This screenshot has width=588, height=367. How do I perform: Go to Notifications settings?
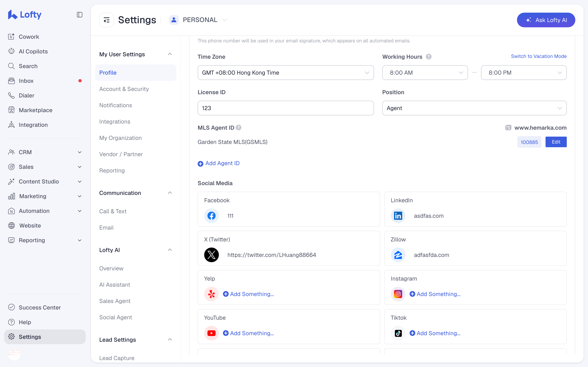[x=115, y=105]
